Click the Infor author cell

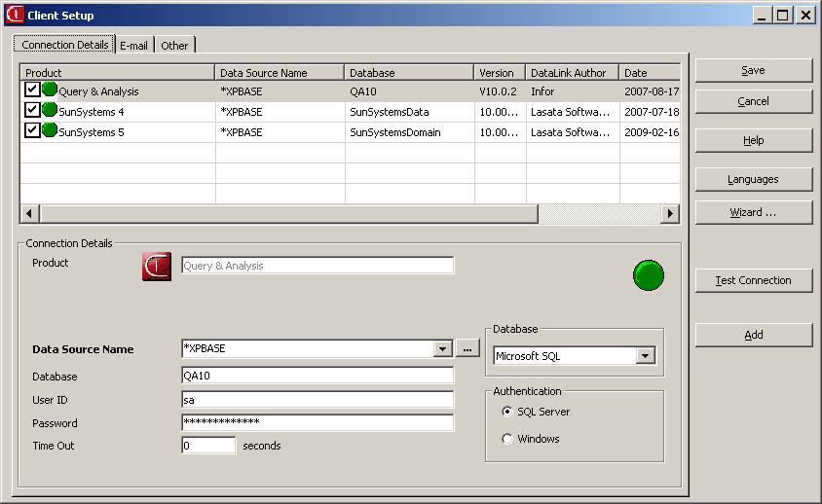pyautogui.click(x=542, y=91)
